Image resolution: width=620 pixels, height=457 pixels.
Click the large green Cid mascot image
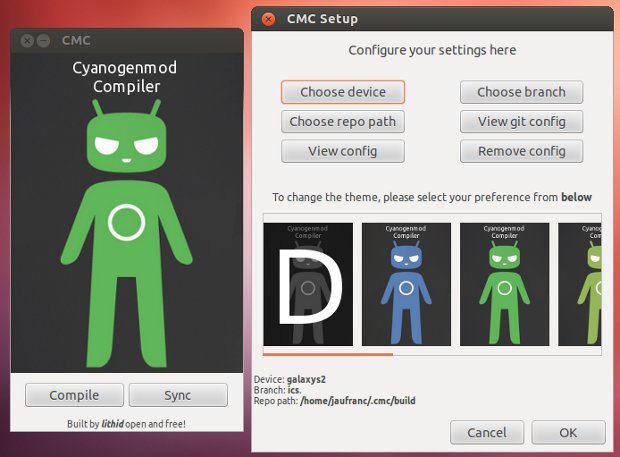pyautogui.click(x=127, y=233)
